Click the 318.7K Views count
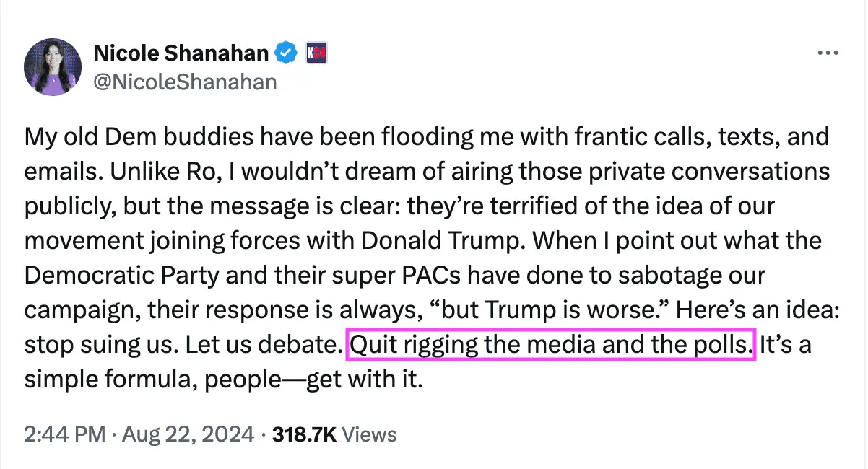Image resolution: width=868 pixels, height=469 pixels. point(334,434)
